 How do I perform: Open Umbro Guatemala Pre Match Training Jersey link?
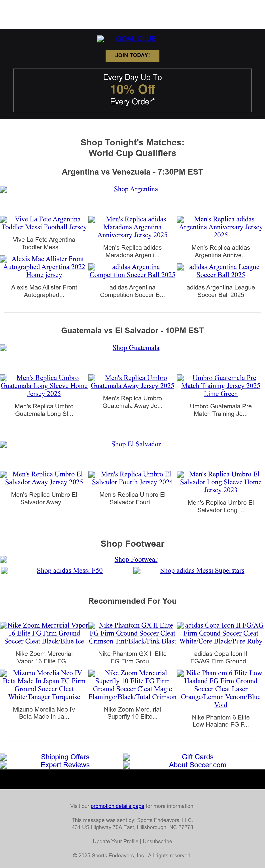click(221, 386)
